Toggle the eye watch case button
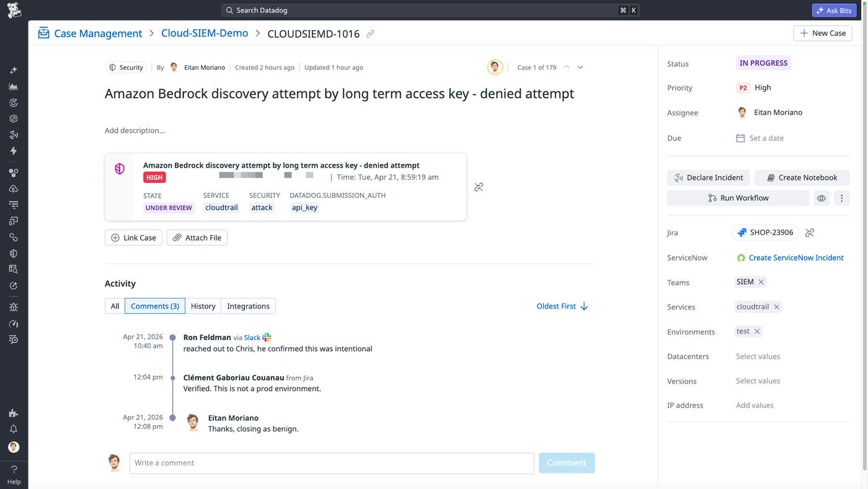The width and height of the screenshot is (868, 489). click(821, 198)
